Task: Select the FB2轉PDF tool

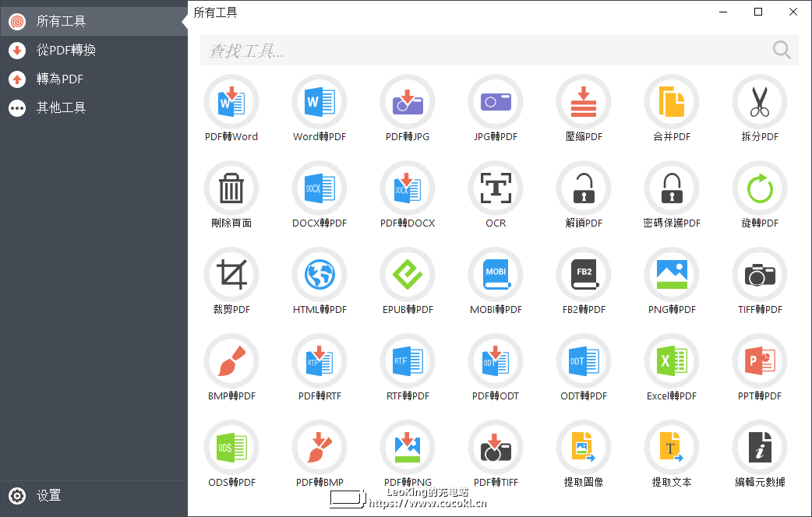Action: (x=583, y=275)
